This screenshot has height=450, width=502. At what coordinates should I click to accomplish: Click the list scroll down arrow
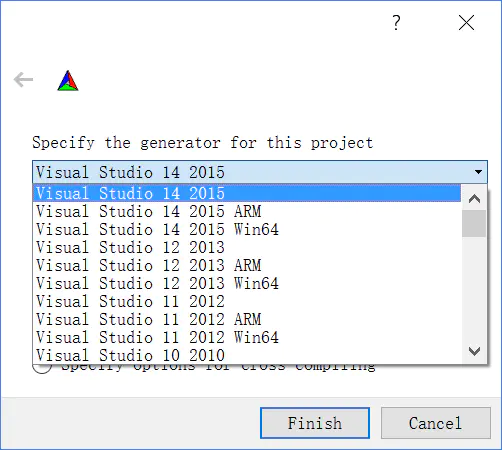(x=474, y=351)
